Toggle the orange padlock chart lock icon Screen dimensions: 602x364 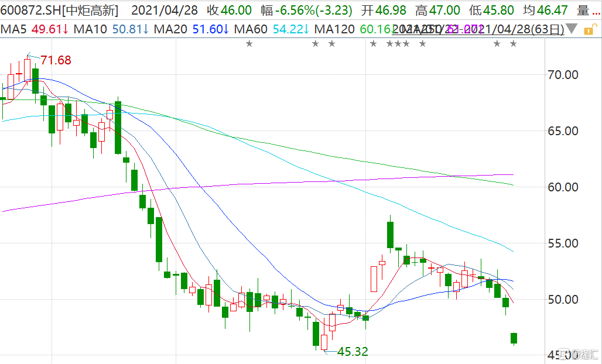pyautogui.click(x=590, y=29)
